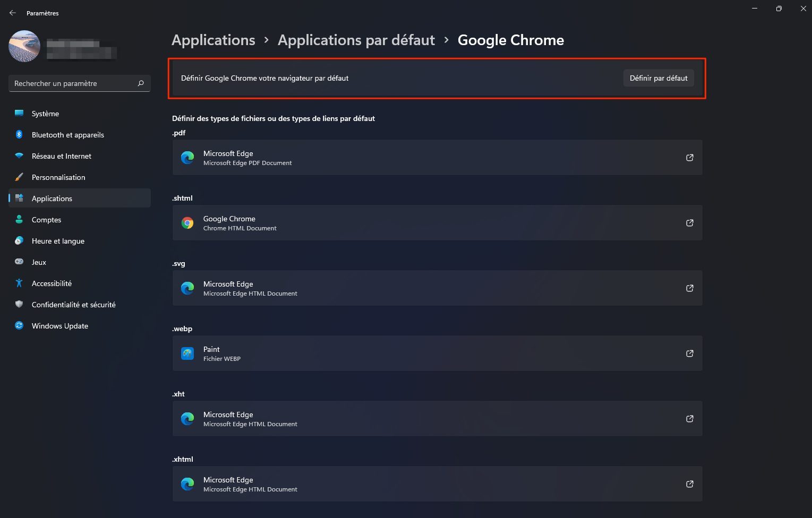Click the user profile avatar picture
This screenshot has width=812, height=518.
pyautogui.click(x=24, y=46)
